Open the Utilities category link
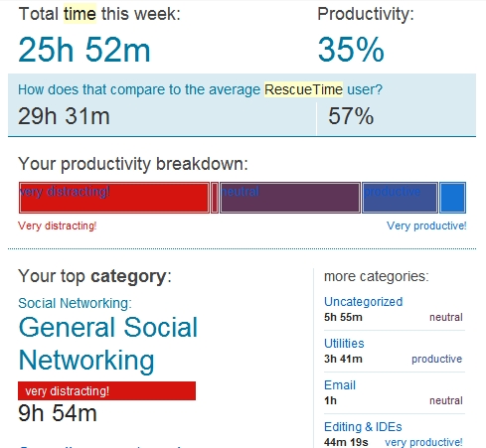Image resolution: width=486 pixels, height=448 pixels. tap(344, 344)
